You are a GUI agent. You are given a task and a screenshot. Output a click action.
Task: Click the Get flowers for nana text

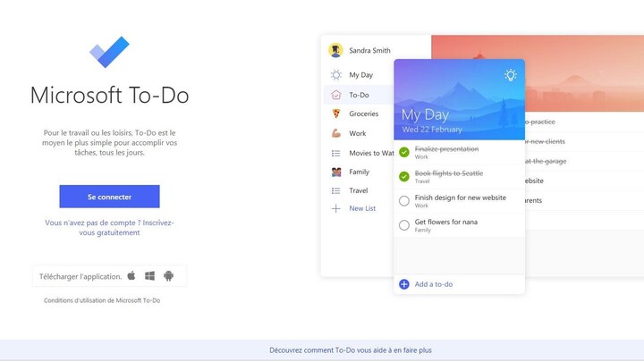tap(446, 222)
